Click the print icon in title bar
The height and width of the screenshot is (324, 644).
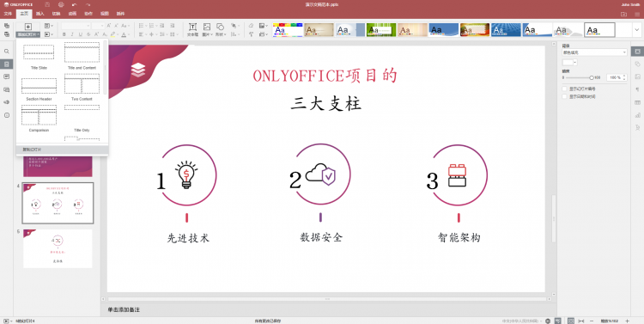point(61,4)
